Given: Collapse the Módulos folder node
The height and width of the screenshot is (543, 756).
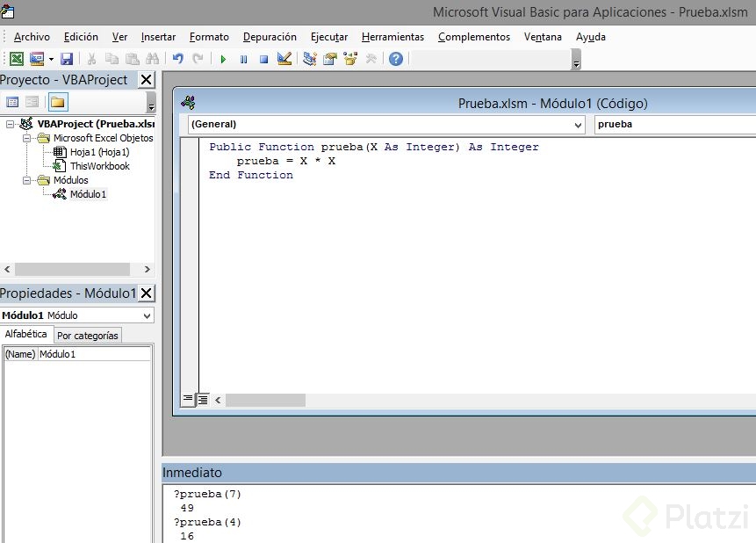Looking at the screenshot, I should tap(27, 180).
